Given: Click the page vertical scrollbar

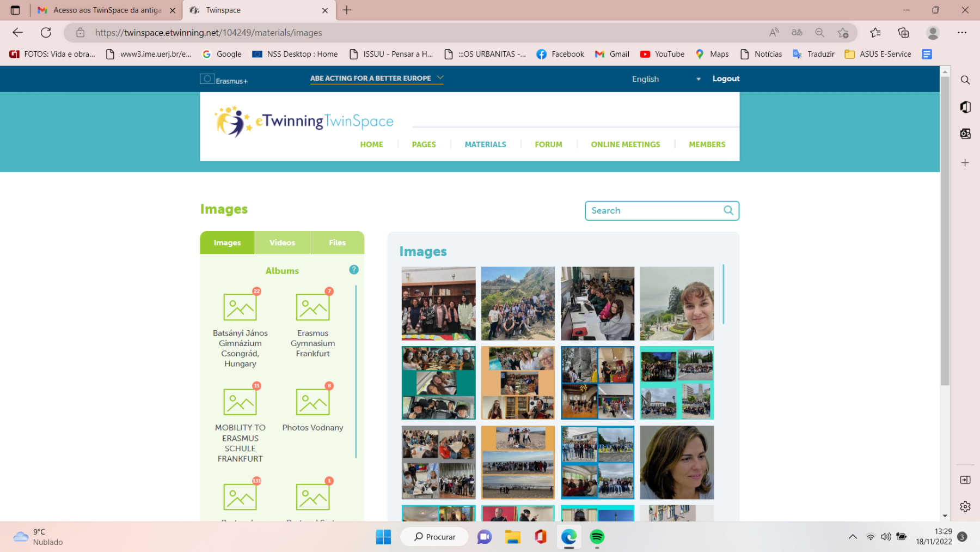Looking at the screenshot, I should point(945,232).
